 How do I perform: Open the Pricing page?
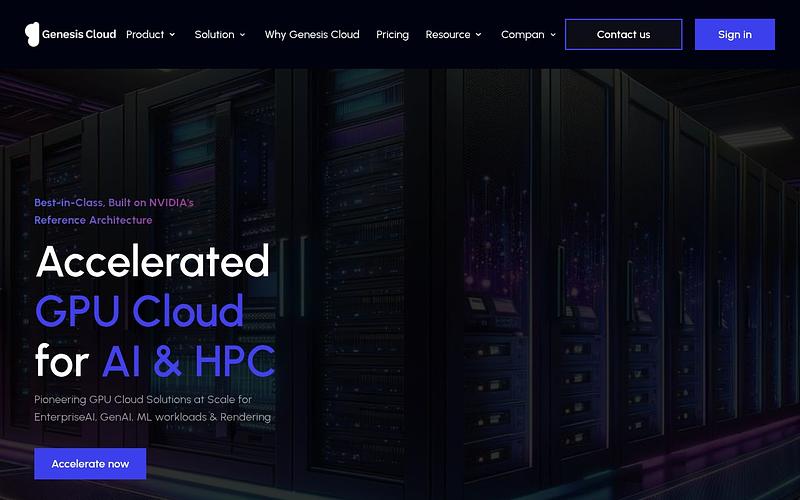click(392, 35)
